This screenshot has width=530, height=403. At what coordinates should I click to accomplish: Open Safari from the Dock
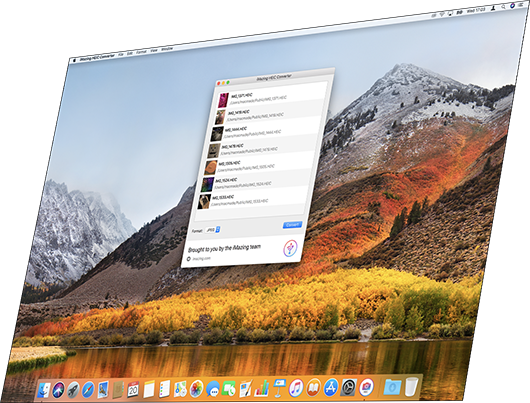click(88, 390)
